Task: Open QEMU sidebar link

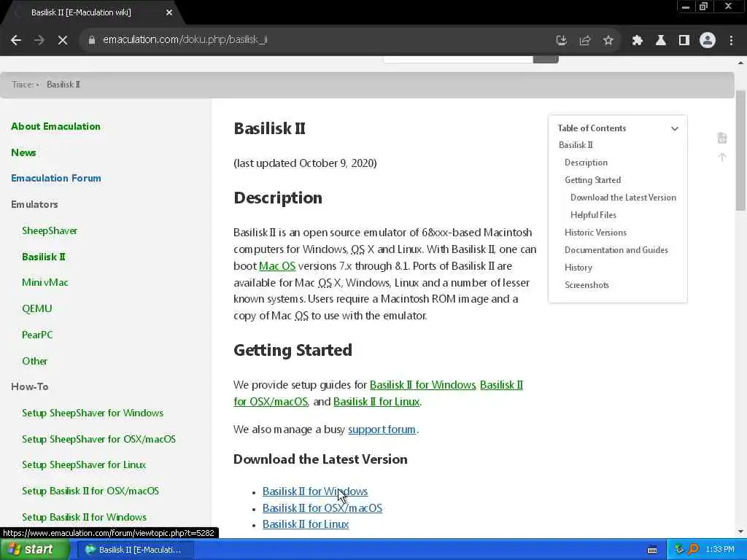Action: pyautogui.click(x=36, y=309)
